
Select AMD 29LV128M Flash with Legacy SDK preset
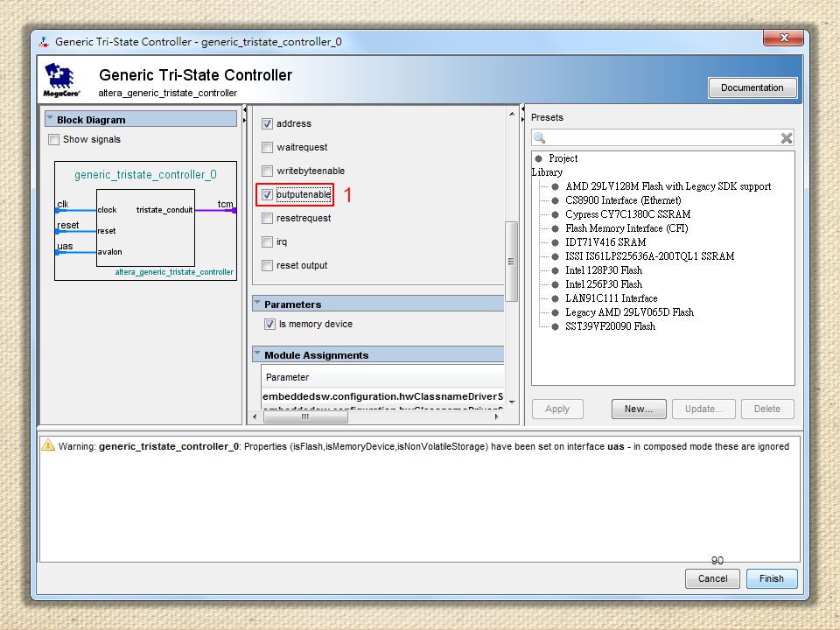[668, 186]
